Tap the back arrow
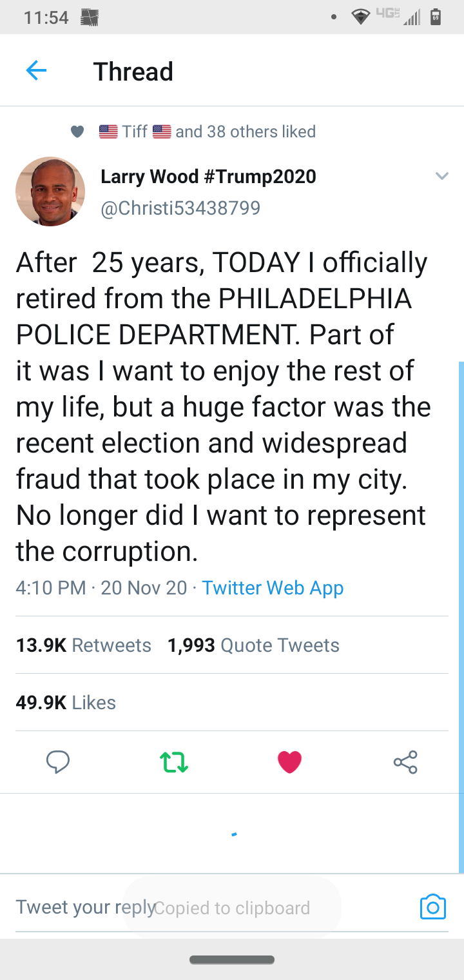Viewport: 464px width, 980px height. [x=36, y=70]
